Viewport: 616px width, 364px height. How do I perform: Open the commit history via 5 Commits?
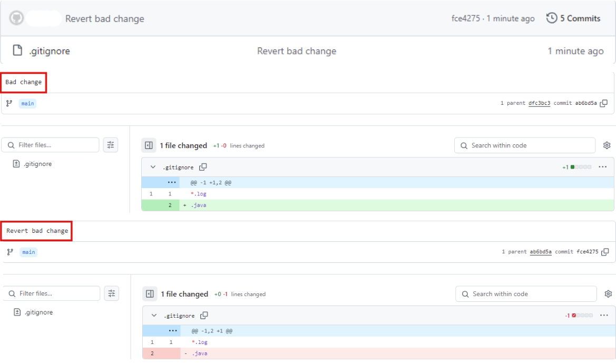573,18
